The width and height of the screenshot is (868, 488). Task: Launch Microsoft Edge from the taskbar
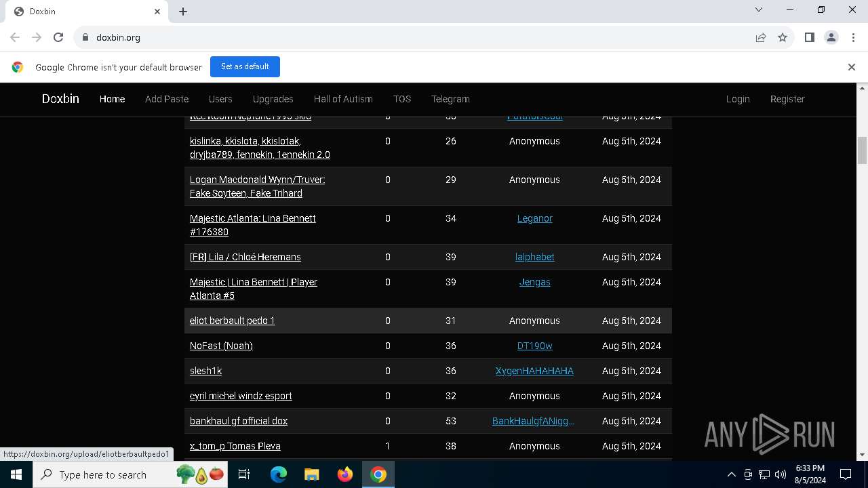click(279, 474)
